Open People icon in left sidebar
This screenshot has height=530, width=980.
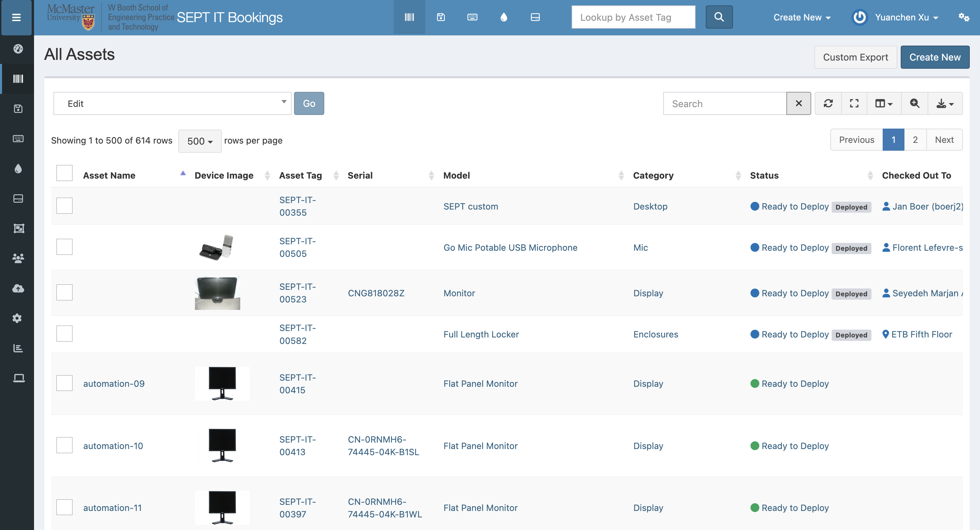pyautogui.click(x=18, y=258)
